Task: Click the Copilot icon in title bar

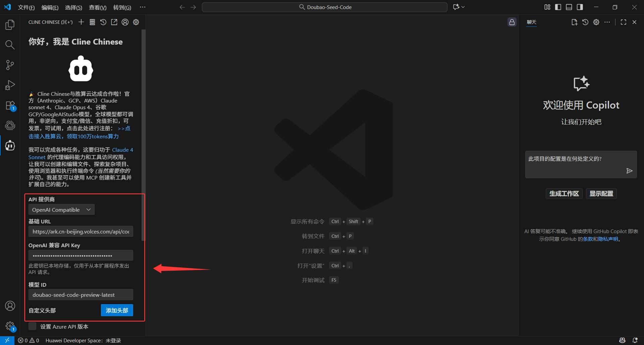Action: pos(456,7)
